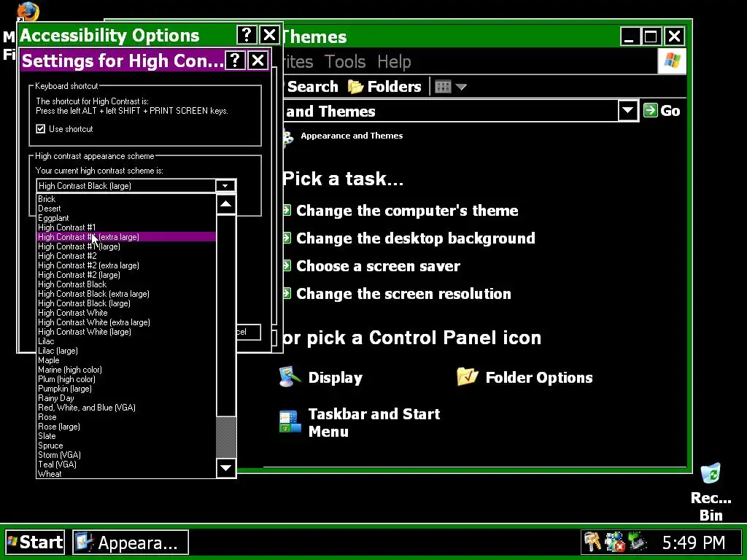Click the keys icon in system tray
Screen dimensions: 747x560
tap(592, 542)
